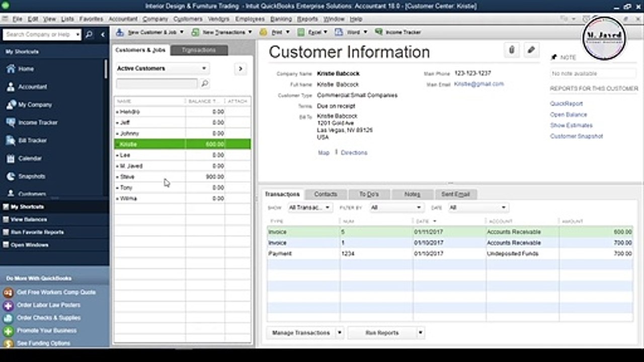
Task: Open the Filter By dropdown
Action: pyautogui.click(x=396, y=208)
